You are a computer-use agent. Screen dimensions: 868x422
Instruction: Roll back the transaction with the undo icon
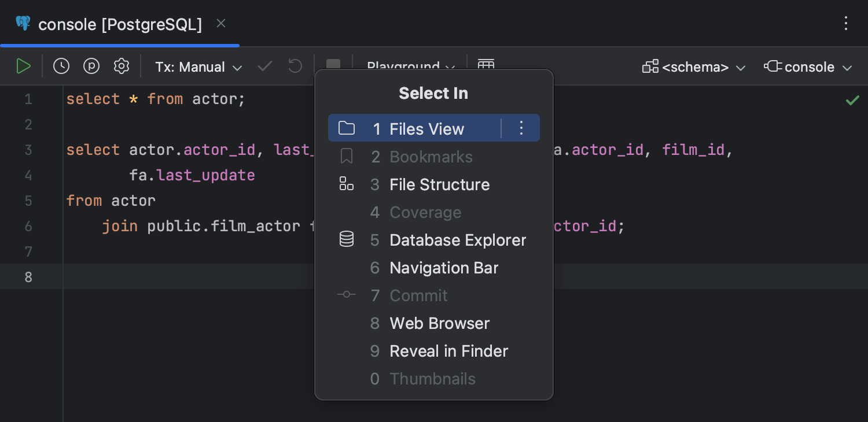point(295,66)
